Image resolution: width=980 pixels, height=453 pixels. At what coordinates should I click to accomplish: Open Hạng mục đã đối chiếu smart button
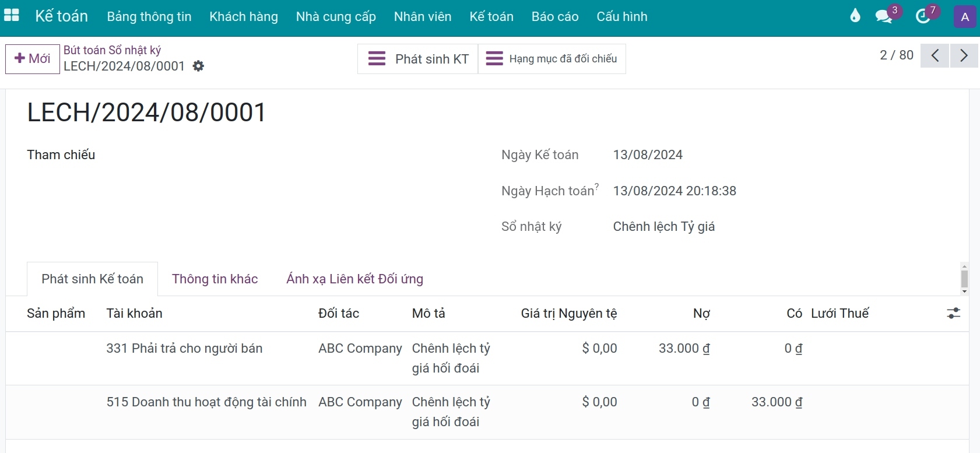coord(552,59)
